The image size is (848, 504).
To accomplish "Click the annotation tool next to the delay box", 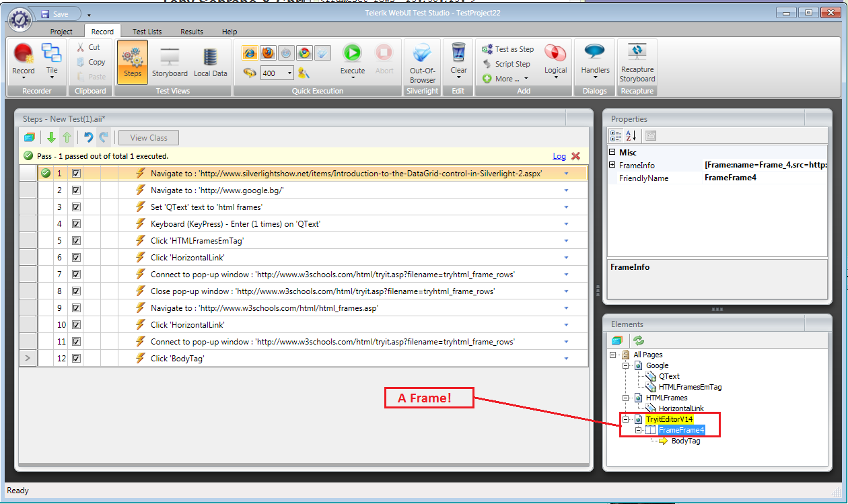I will click(x=304, y=73).
